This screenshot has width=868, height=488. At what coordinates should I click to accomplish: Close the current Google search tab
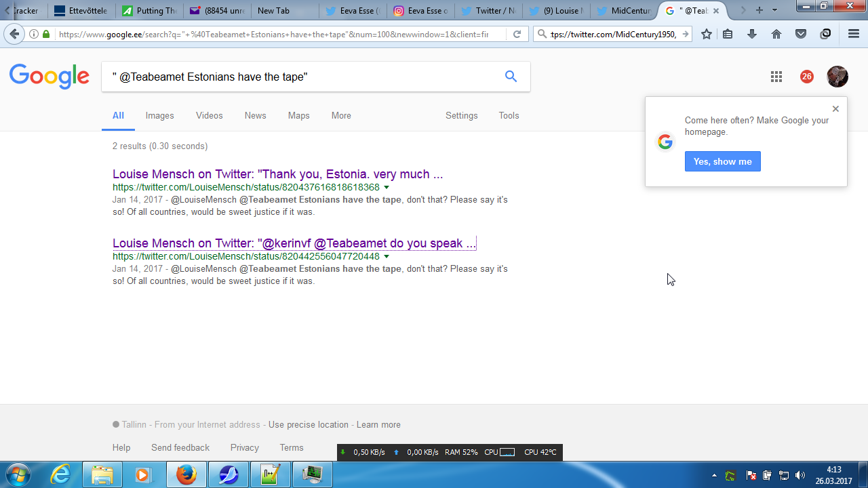[x=716, y=11]
